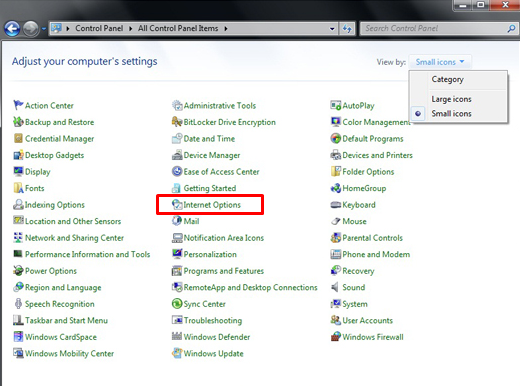Click the Fonts folder icon

coord(18,188)
